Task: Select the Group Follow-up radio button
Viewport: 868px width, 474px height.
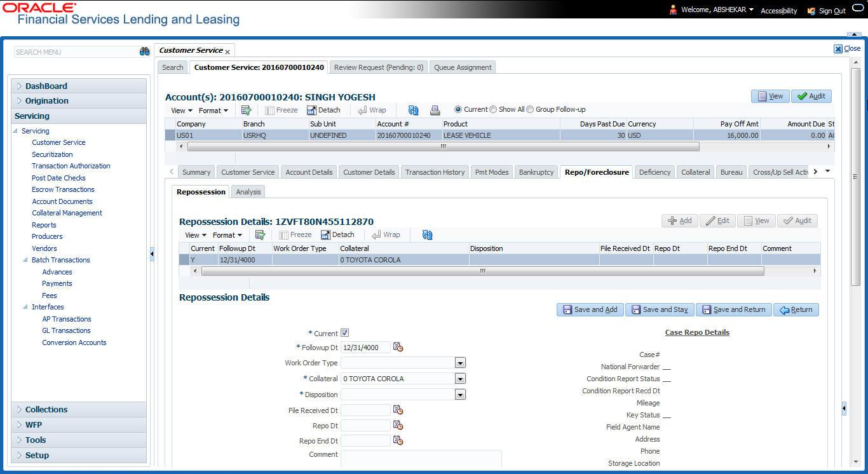Action: [530, 109]
